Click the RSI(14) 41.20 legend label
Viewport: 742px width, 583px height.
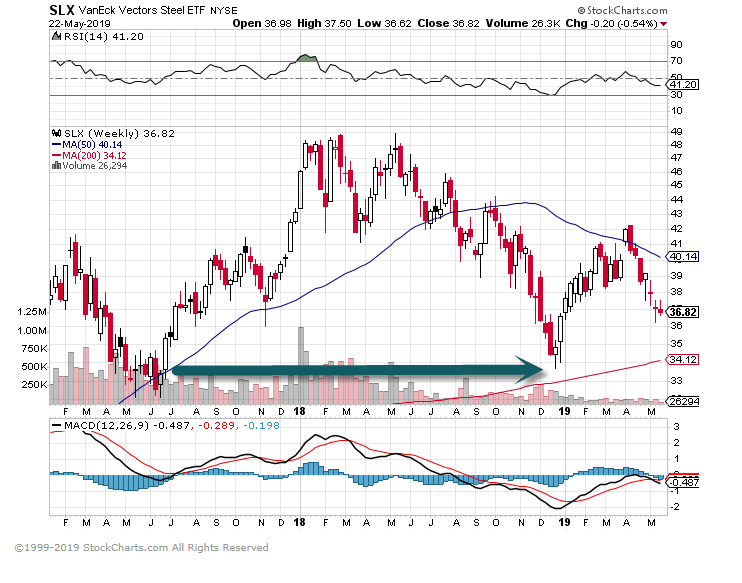tap(104, 36)
